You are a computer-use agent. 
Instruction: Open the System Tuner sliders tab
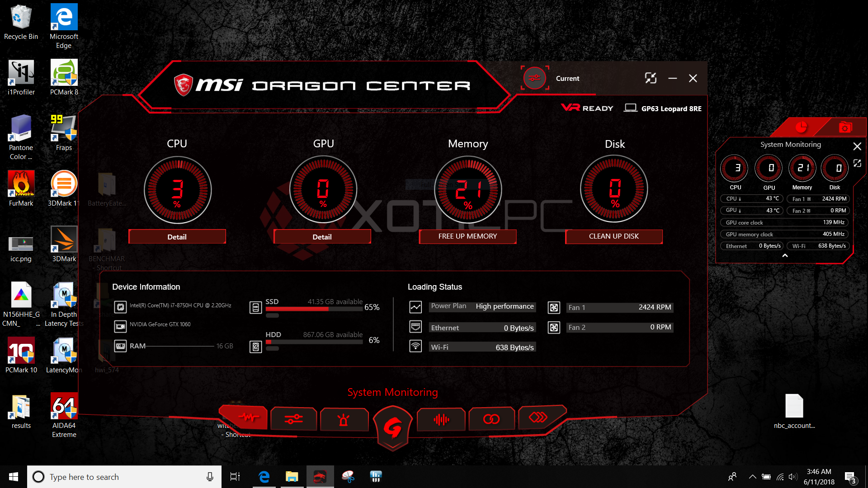(x=293, y=419)
